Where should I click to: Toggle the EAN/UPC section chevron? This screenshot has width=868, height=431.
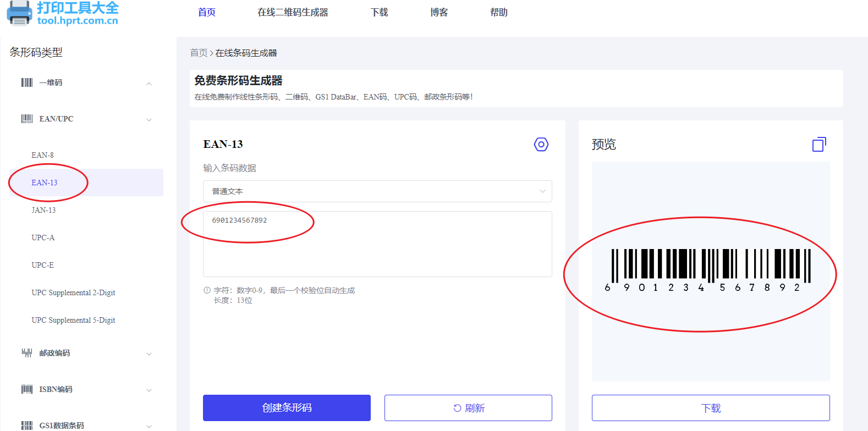click(149, 120)
